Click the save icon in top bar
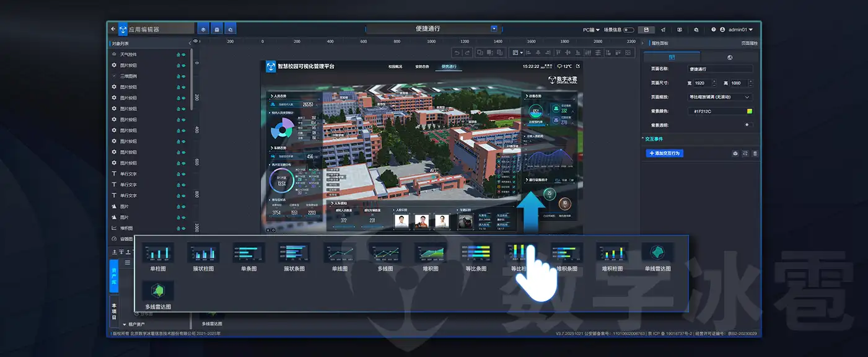 coord(646,29)
